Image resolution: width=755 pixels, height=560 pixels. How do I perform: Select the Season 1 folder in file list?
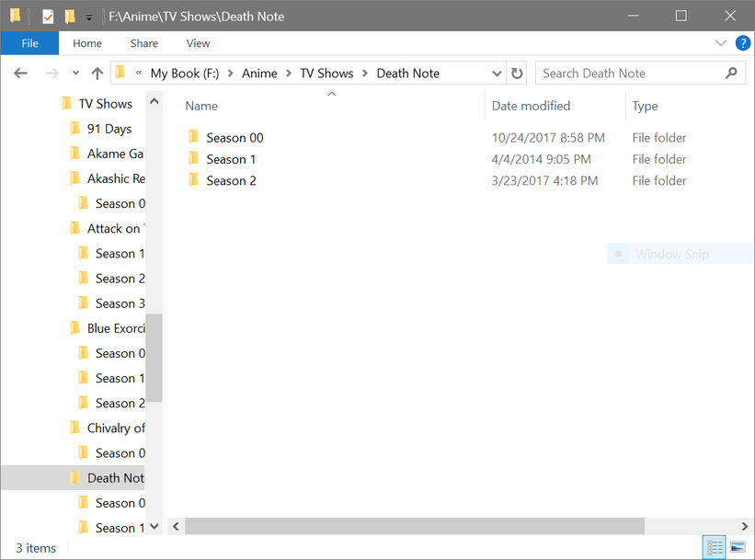[x=231, y=159]
